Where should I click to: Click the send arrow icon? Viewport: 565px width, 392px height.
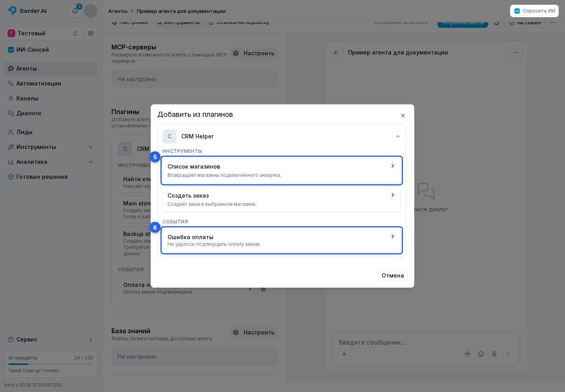pyautogui.click(x=508, y=354)
